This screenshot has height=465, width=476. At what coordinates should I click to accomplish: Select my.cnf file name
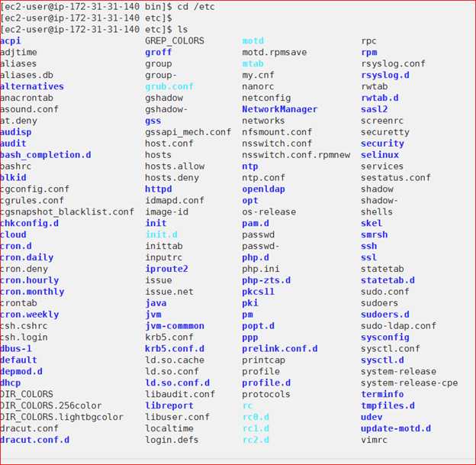[x=259, y=75]
